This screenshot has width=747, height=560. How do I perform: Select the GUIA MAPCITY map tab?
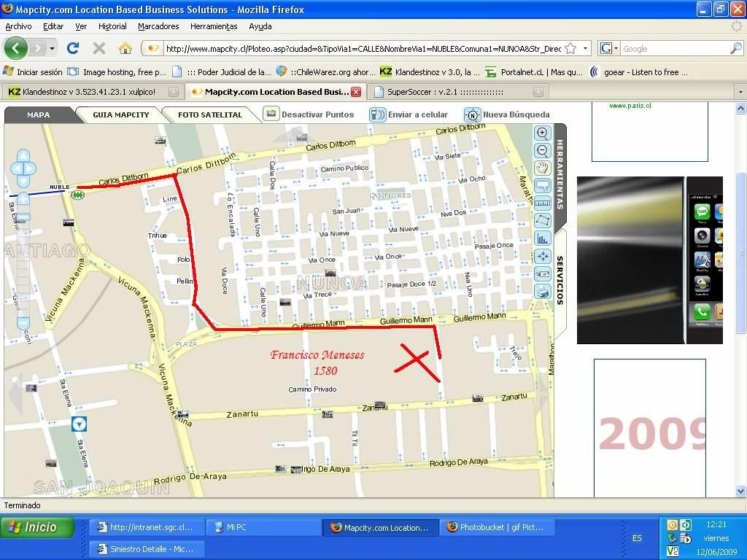point(121,114)
